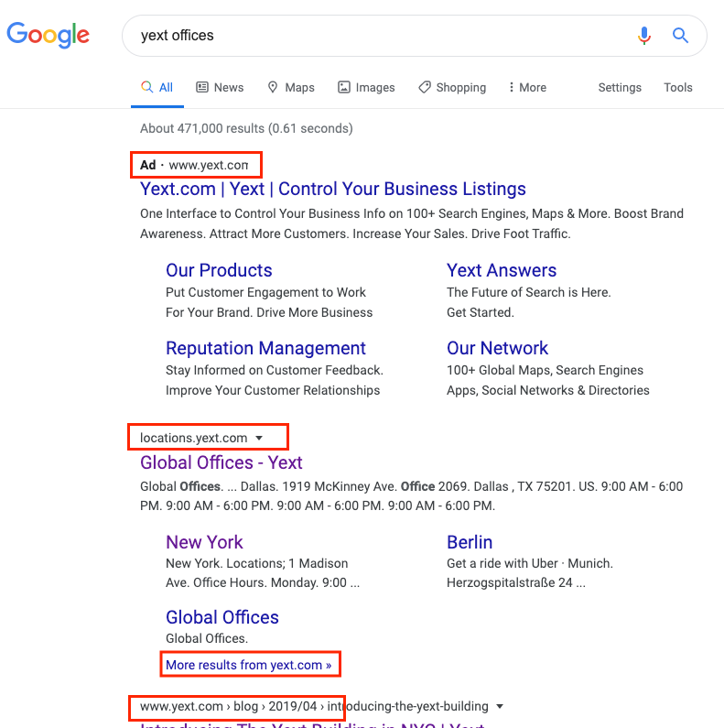Click the www.yext.com › blog breadcrumb URL
Viewport: 724px width, 728px height.
[314, 706]
